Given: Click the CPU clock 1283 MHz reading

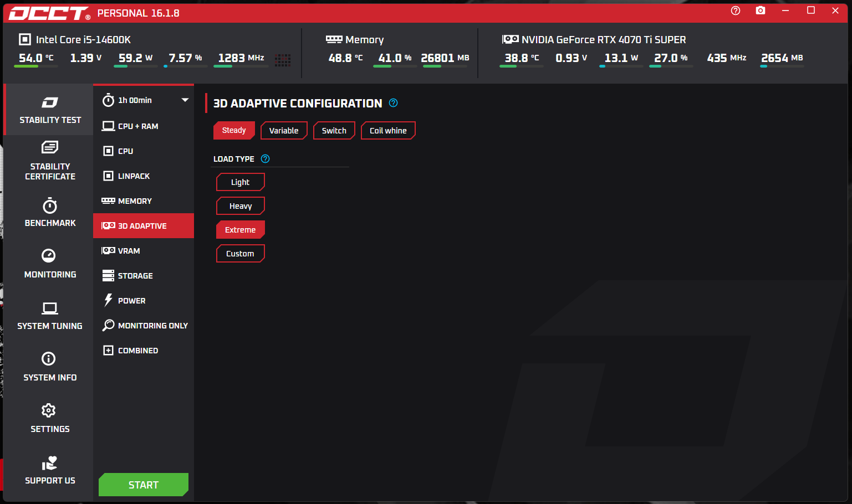Looking at the screenshot, I should [x=241, y=58].
